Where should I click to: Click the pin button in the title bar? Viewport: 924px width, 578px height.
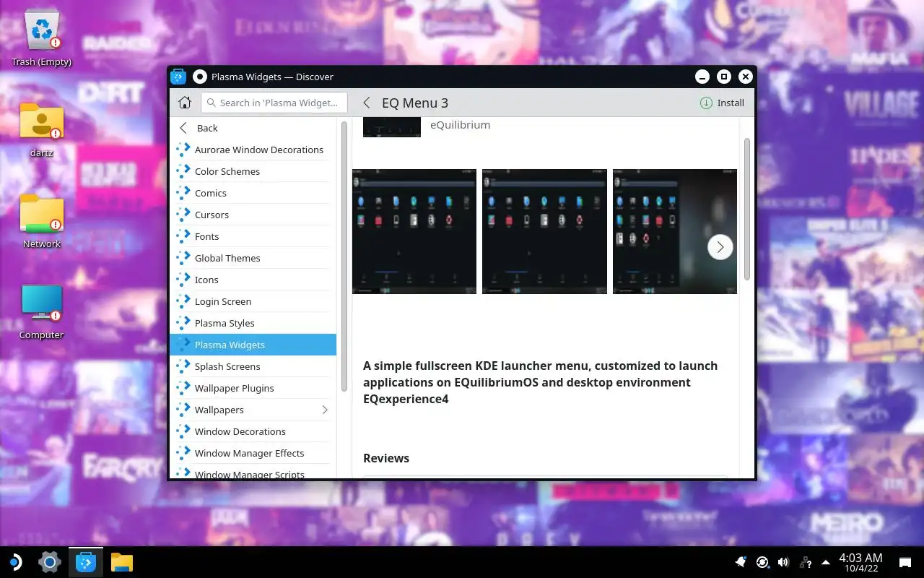(x=200, y=77)
